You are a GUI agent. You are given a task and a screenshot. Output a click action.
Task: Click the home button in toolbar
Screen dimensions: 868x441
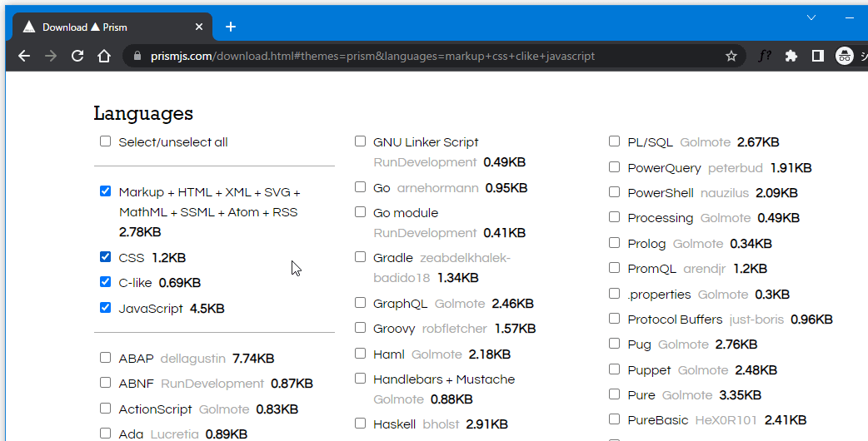click(104, 56)
